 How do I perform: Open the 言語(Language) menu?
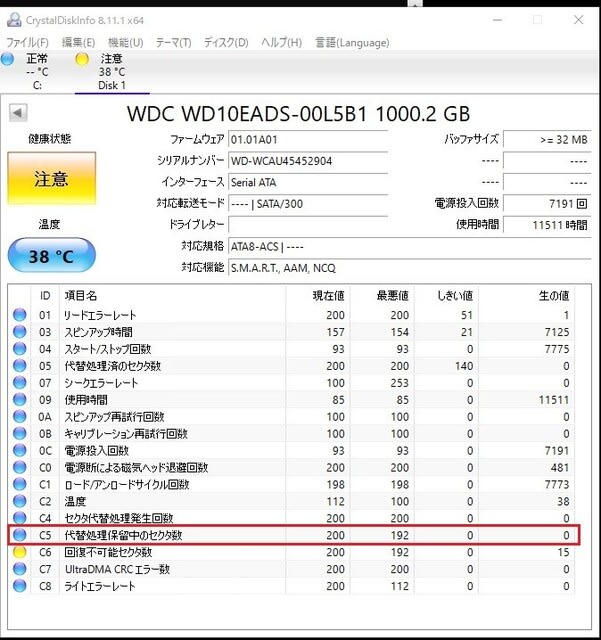(x=352, y=42)
